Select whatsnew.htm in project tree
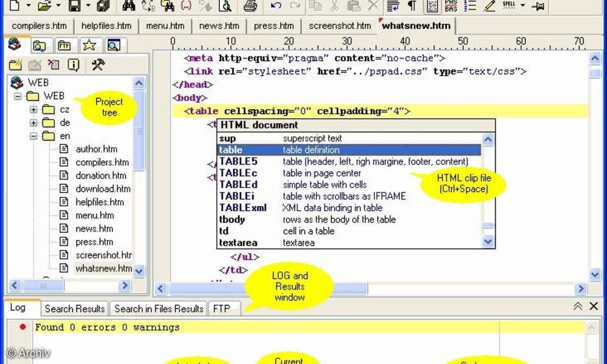Image resolution: width=607 pixels, height=364 pixels. (x=104, y=268)
